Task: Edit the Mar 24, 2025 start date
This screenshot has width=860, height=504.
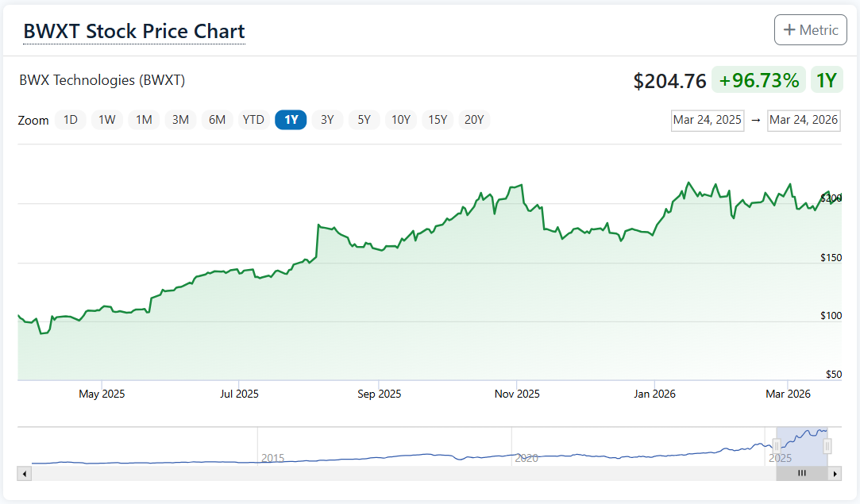Action: 707,120
